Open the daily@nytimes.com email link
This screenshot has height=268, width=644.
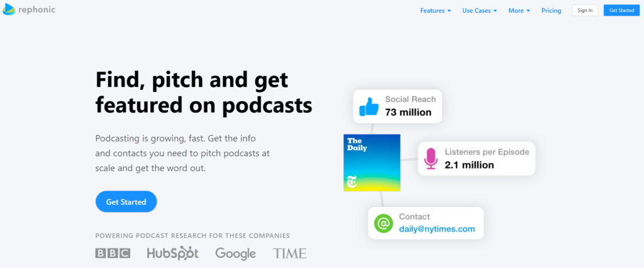coord(436,229)
